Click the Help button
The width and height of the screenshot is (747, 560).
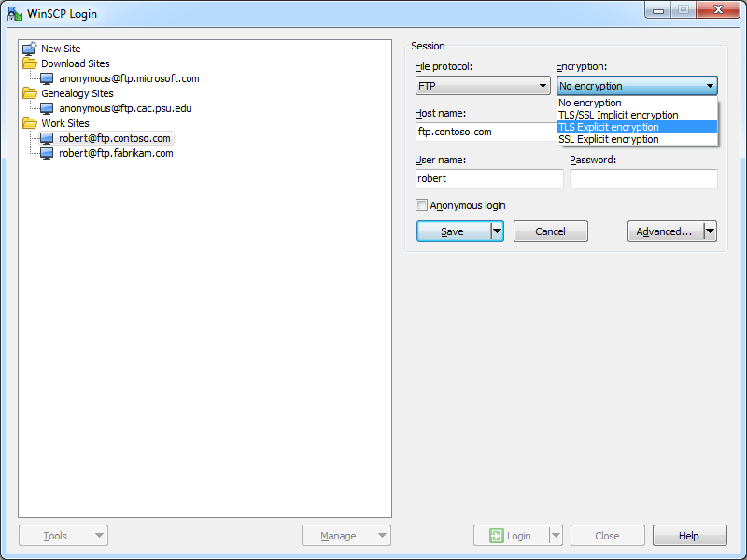coord(689,536)
